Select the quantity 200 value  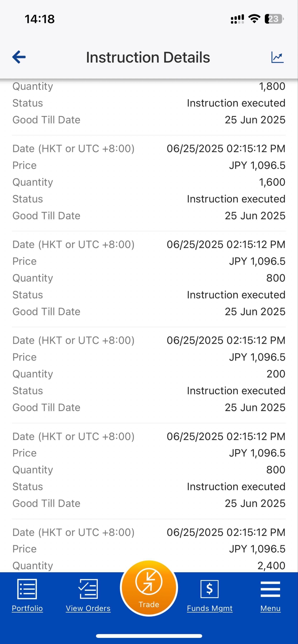click(276, 374)
